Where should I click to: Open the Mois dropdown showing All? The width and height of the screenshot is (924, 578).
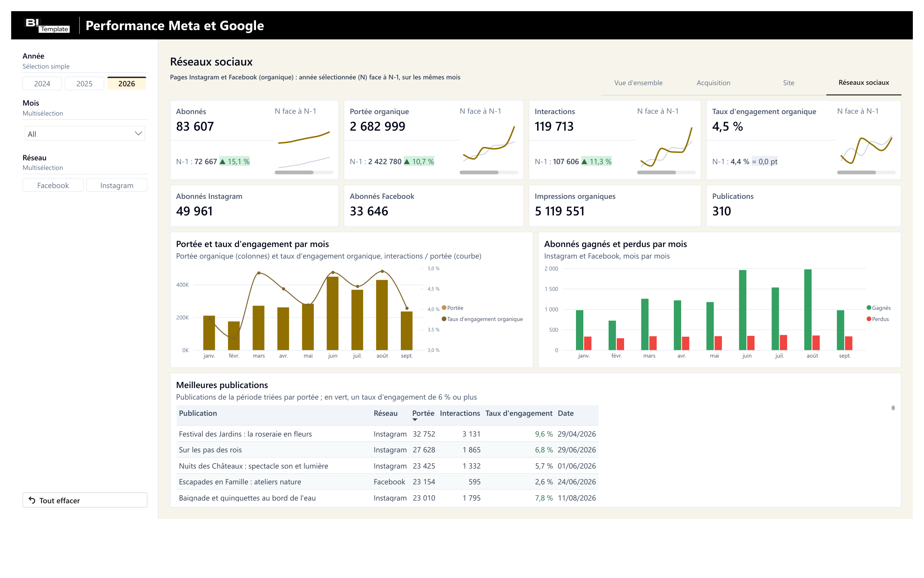pos(85,134)
